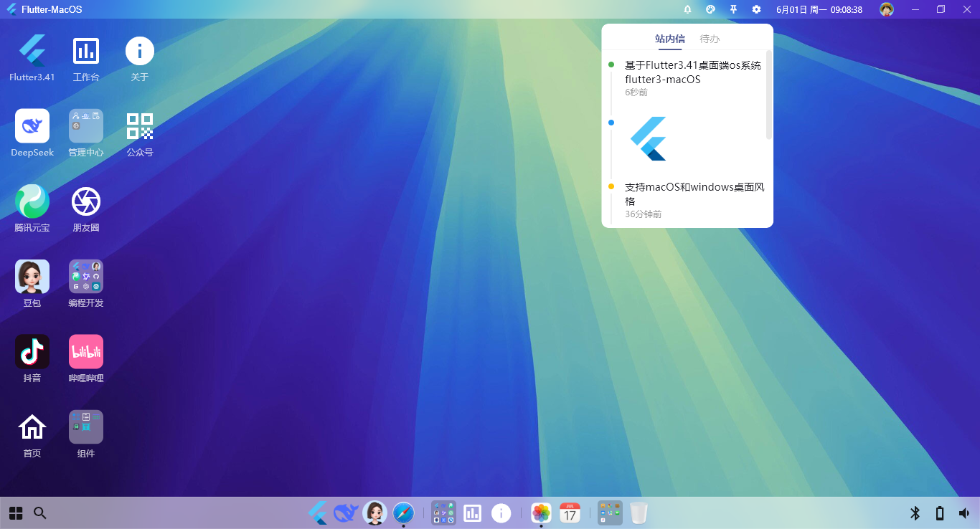Open the calendar 17 dock icon

[x=570, y=513]
